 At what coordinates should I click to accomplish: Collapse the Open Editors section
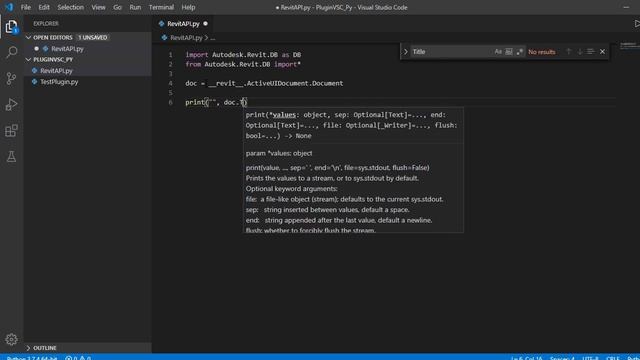tap(29, 37)
